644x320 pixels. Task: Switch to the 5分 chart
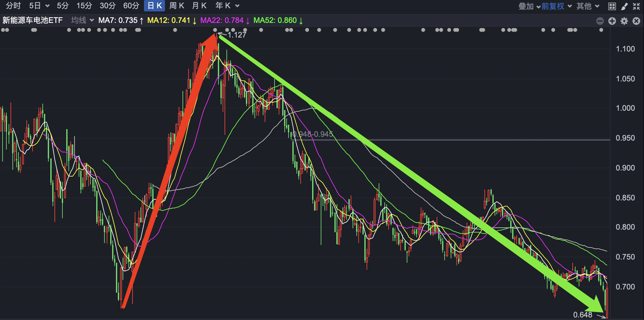pyautogui.click(x=63, y=6)
